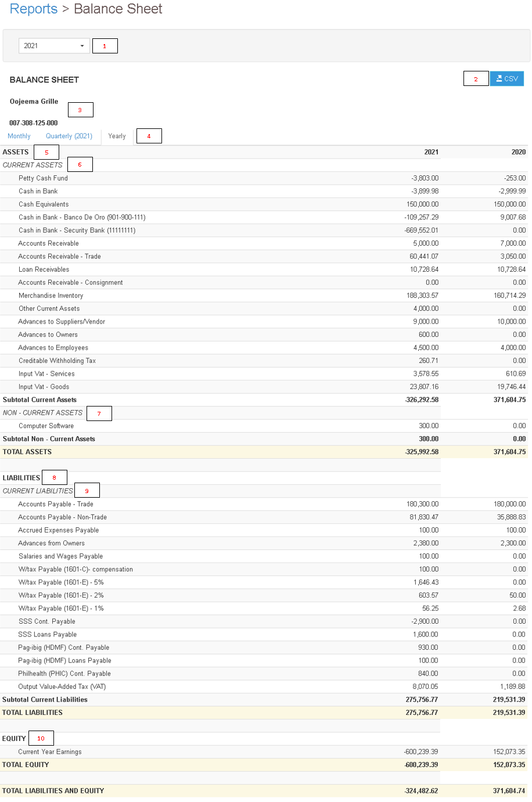Switch to the Monthly tab
The width and height of the screenshot is (532, 802).
[x=19, y=136]
